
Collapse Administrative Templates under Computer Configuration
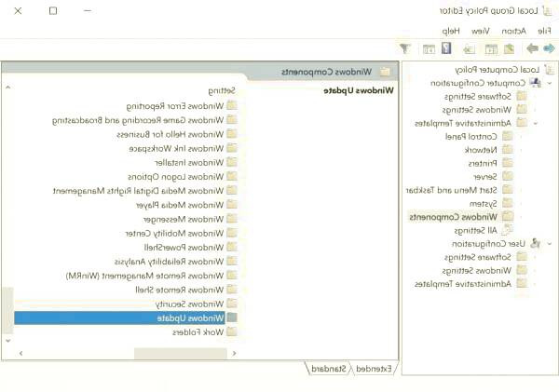(x=535, y=123)
